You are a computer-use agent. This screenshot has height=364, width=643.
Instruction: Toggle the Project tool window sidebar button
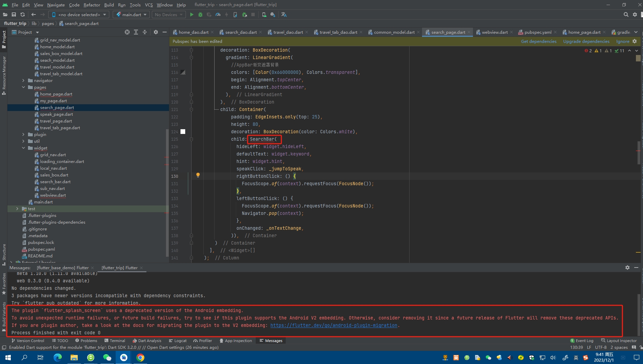click(4, 39)
